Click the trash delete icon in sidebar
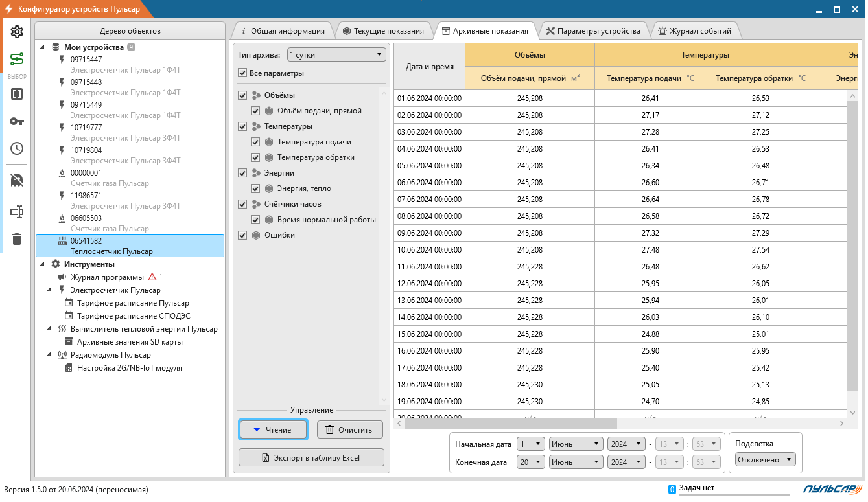The image size is (868, 502). (17, 239)
